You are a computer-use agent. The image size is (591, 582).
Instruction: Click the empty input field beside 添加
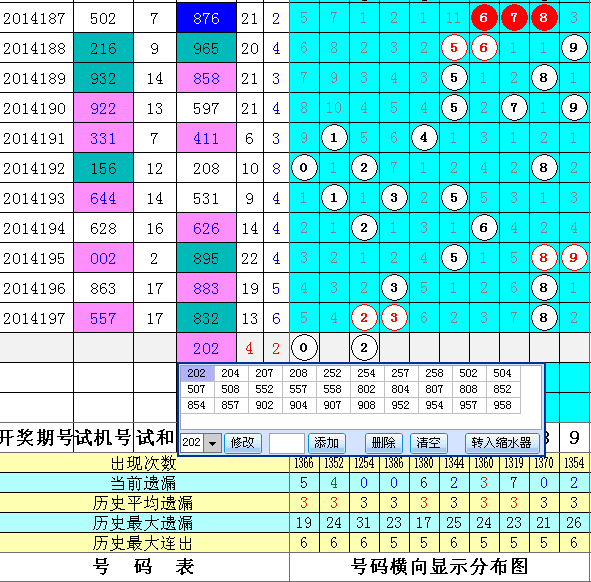[x=287, y=443]
